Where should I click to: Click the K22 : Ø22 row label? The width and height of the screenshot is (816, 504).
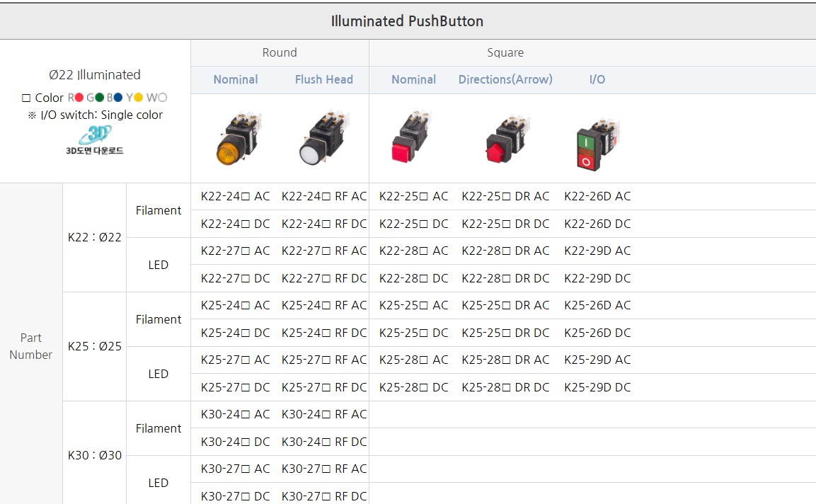click(x=95, y=237)
